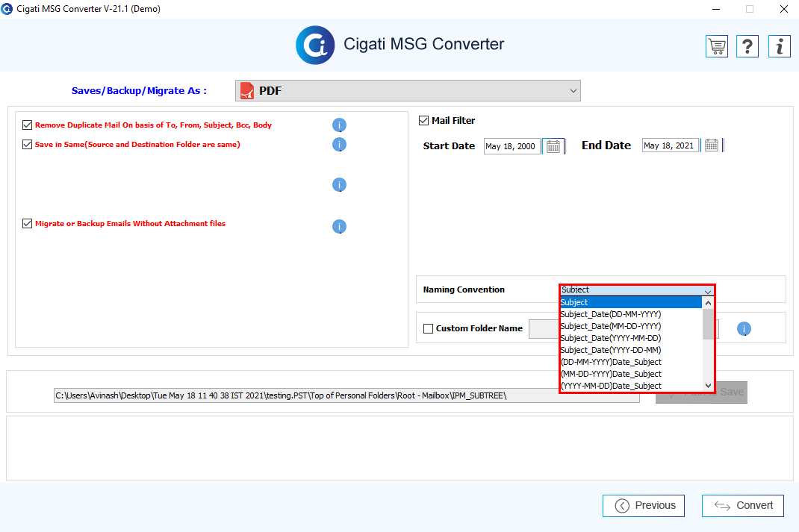
Task: Choose (MM-DD-YYYY)Date_Subject naming option
Action: (x=631, y=374)
